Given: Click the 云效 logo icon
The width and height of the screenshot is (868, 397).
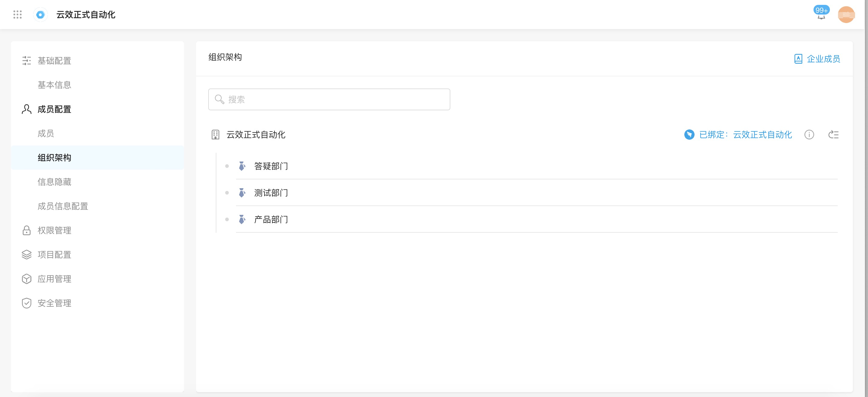Looking at the screenshot, I should pyautogui.click(x=41, y=15).
